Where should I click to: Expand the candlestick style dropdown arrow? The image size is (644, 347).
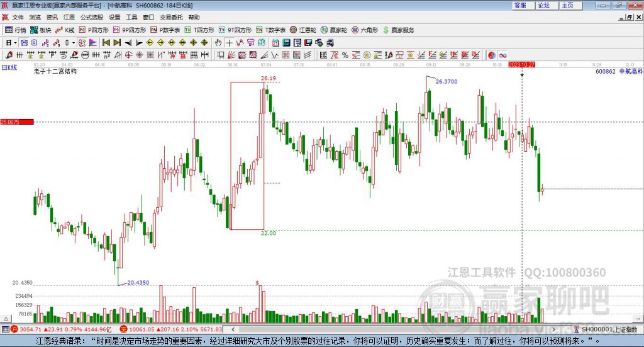73,43
